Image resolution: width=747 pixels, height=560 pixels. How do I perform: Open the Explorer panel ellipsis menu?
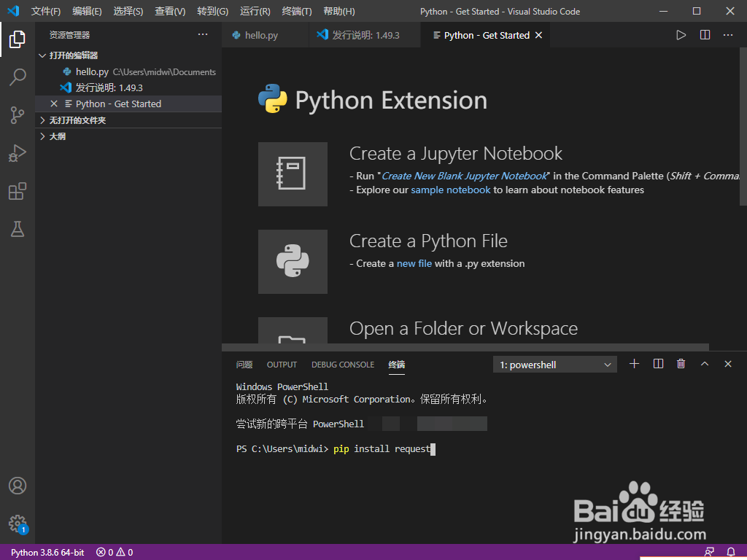pos(203,34)
